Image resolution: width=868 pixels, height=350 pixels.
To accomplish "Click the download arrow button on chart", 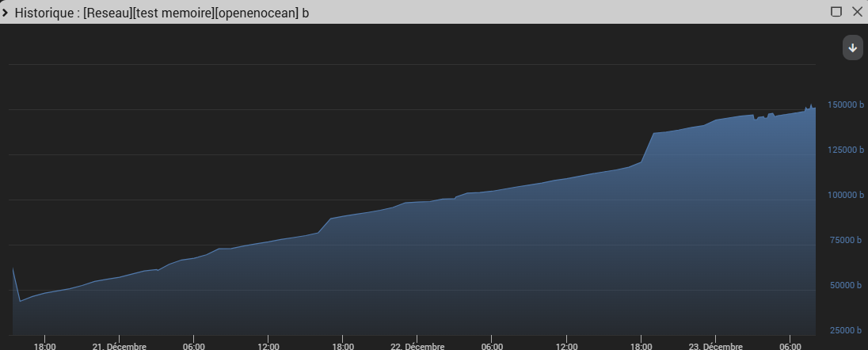I will pos(852,48).
